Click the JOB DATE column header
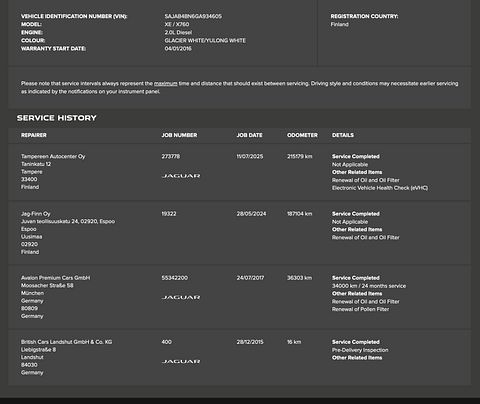 [x=249, y=135]
